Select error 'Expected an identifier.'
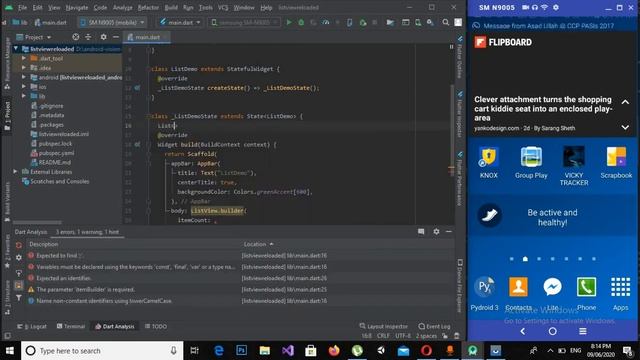 coord(64,278)
